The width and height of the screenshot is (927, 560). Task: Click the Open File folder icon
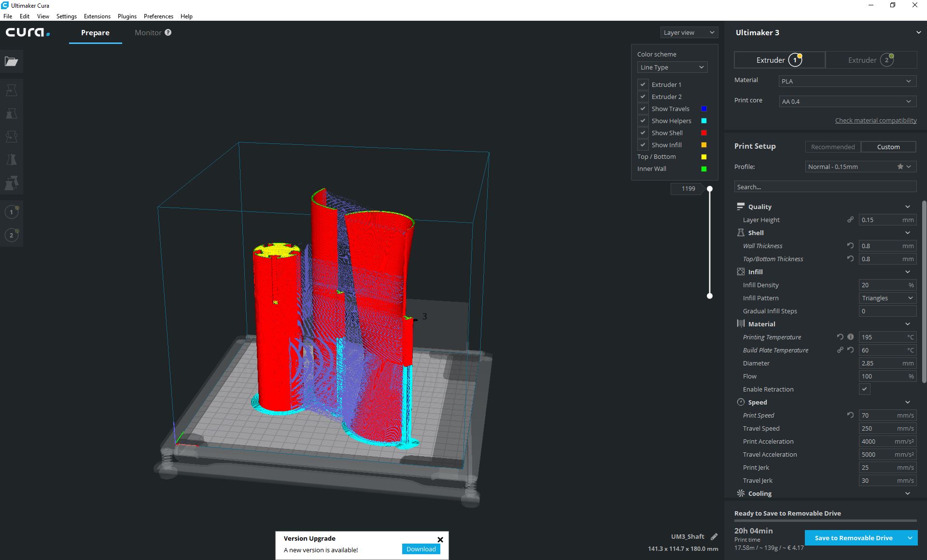click(x=11, y=61)
